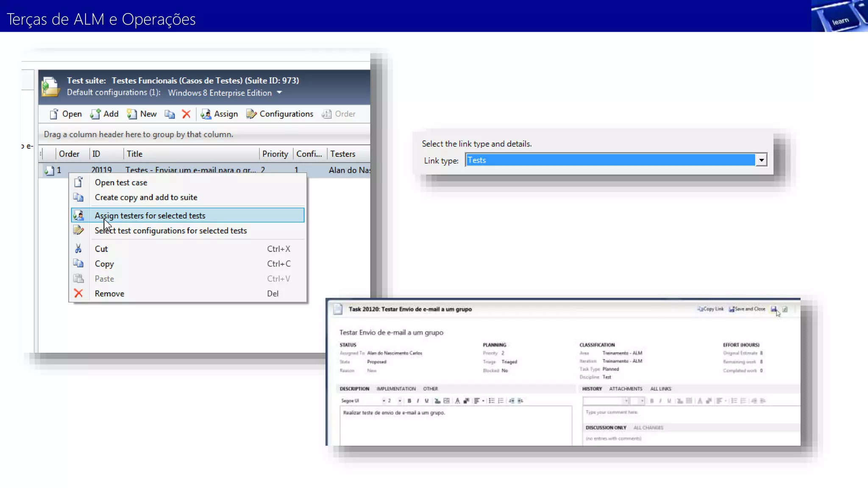868x488 pixels.
Task: Toggle italic in description editor toolbar
Action: coord(418,401)
